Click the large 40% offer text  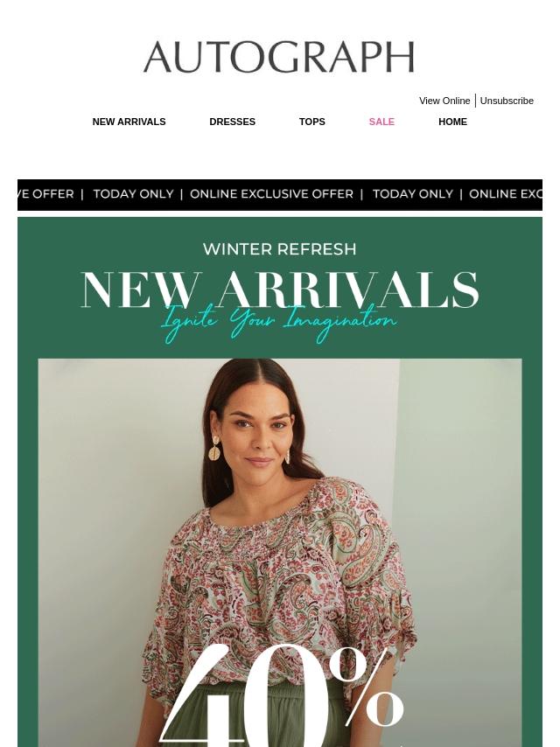pyautogui.click(x=281, y=695)
